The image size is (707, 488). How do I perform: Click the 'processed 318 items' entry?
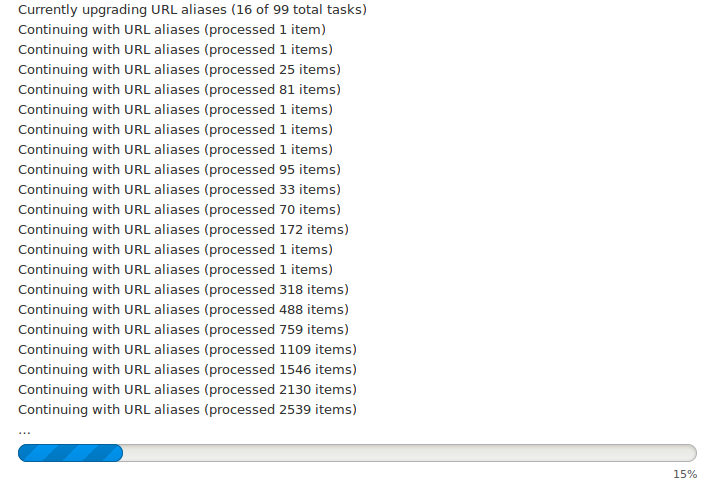click(183, 290)
